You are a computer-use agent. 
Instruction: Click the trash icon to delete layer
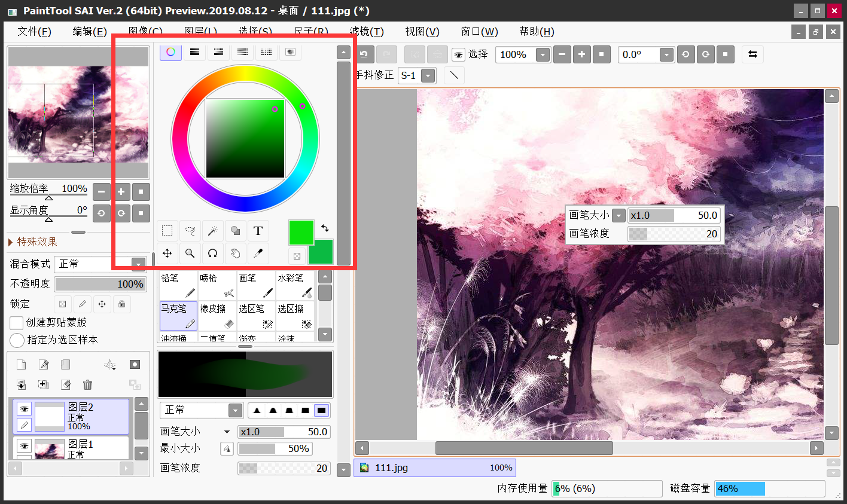87,384
